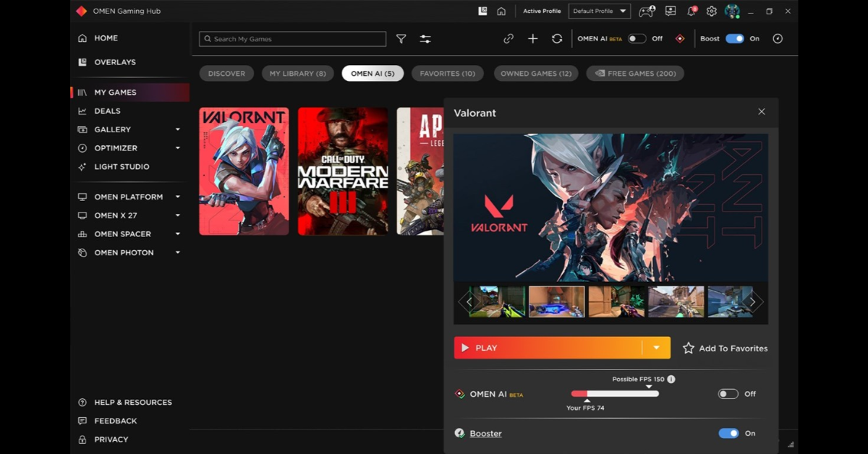Open the sort sliders options icon
This screenshot has width=868, height=454.
425,39
